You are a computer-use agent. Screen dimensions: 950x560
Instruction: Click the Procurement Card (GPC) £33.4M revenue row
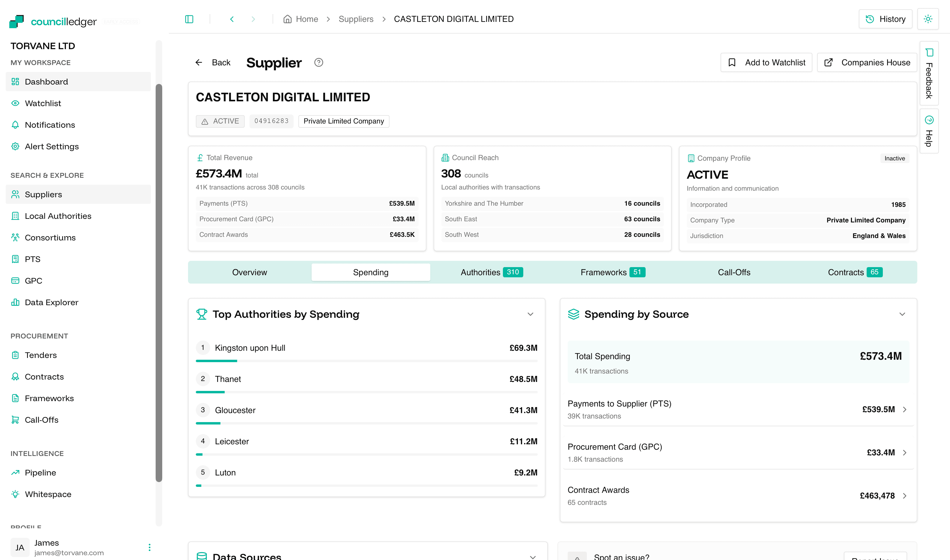click(x=307, y=219)
